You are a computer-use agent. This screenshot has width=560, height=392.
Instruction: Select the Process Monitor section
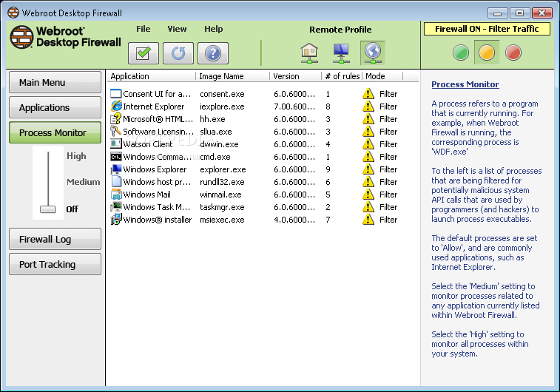click(55, 132)
